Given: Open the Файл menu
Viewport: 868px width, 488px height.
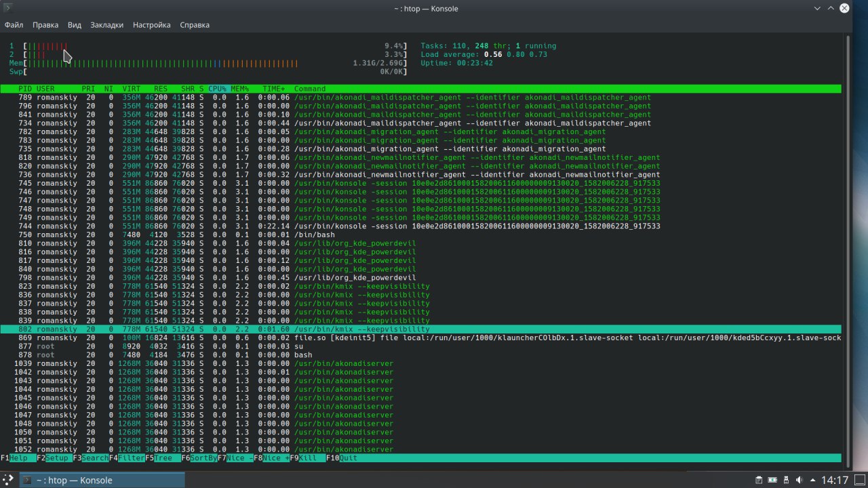Looking at the screenshot, I should click(x=14, y=25).
